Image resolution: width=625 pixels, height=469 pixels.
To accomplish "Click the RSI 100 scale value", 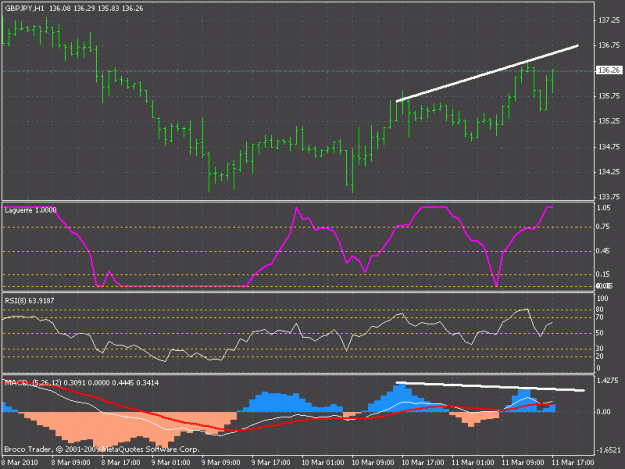I will click(603, 298).
